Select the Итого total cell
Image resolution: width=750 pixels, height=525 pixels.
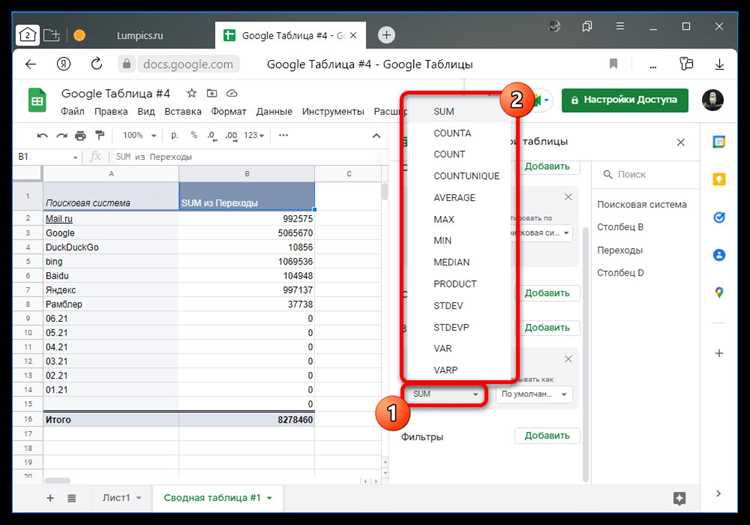click(x=111, y=420)
